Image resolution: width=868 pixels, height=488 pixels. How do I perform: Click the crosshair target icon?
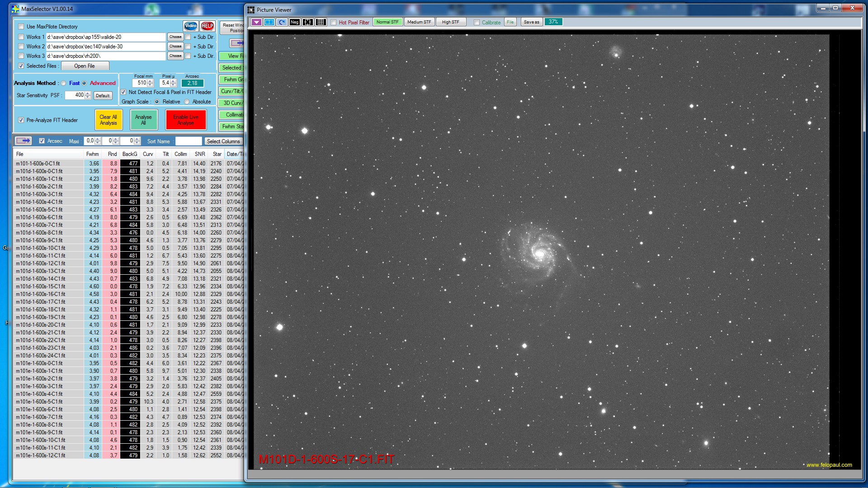[x=307, y=22]
